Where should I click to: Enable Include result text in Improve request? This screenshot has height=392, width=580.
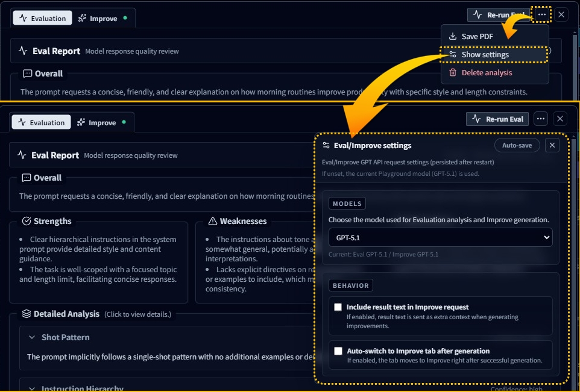click(x=339, y=307)
